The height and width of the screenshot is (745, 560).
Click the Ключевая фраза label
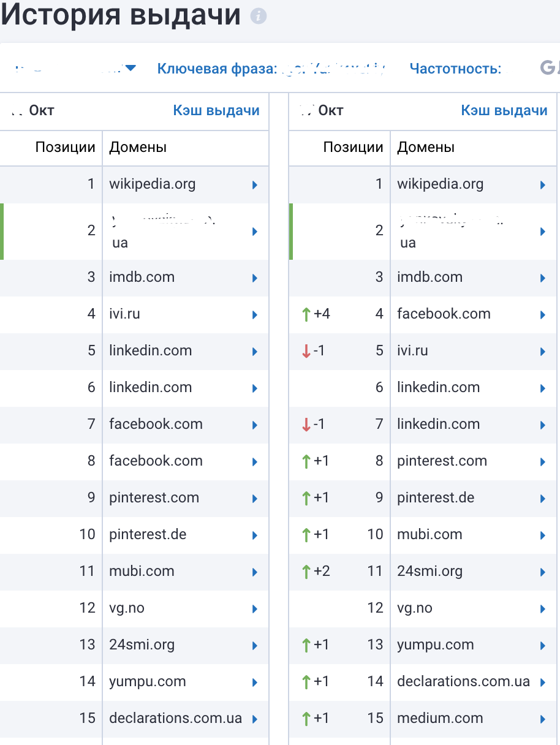pyautogui.click(x=217, y=69)
